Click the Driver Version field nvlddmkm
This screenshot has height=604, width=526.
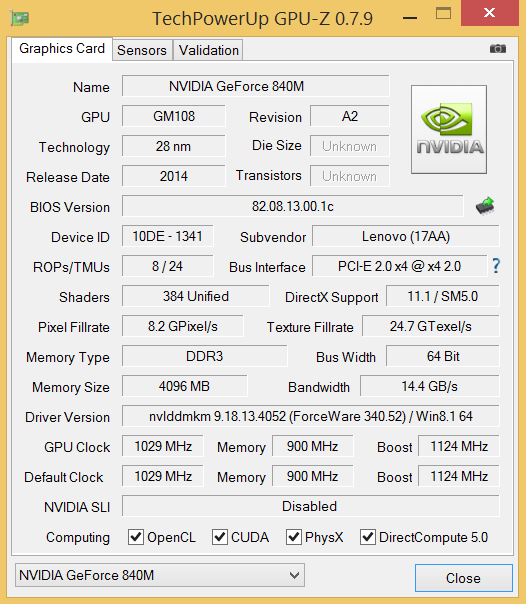click(311, 416)
